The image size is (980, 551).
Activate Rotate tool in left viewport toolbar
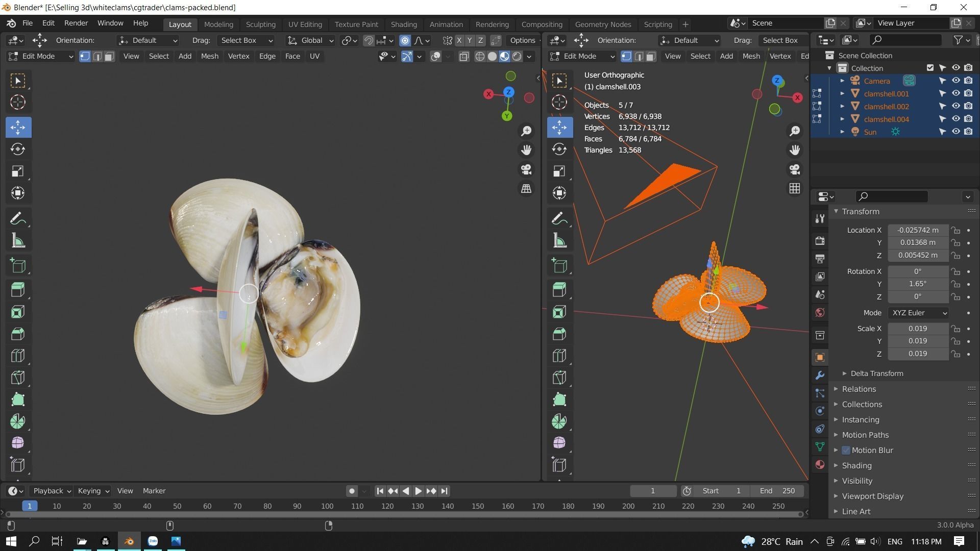[18, 149]
